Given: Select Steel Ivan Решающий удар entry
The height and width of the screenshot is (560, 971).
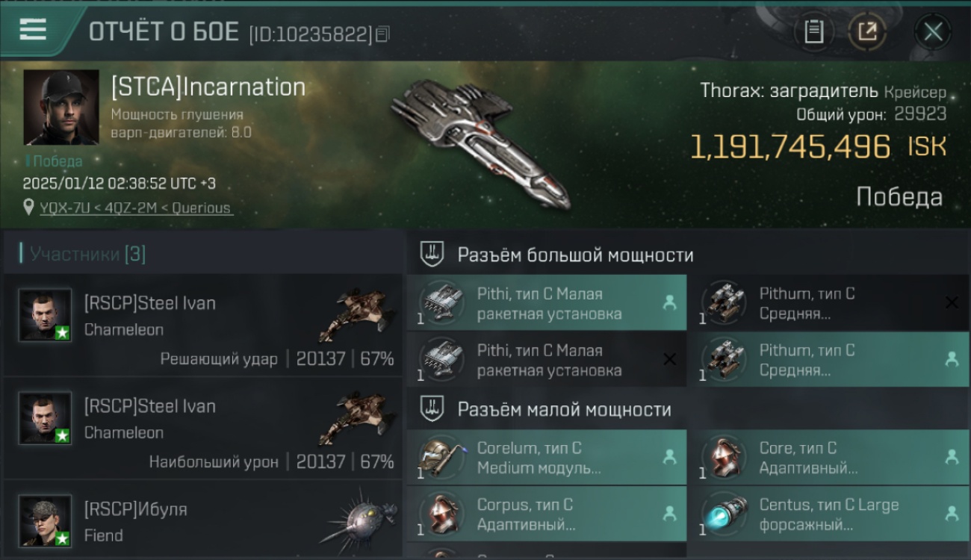Looking at the screenshot, I should pyautogui.click(x=202, y=325).
